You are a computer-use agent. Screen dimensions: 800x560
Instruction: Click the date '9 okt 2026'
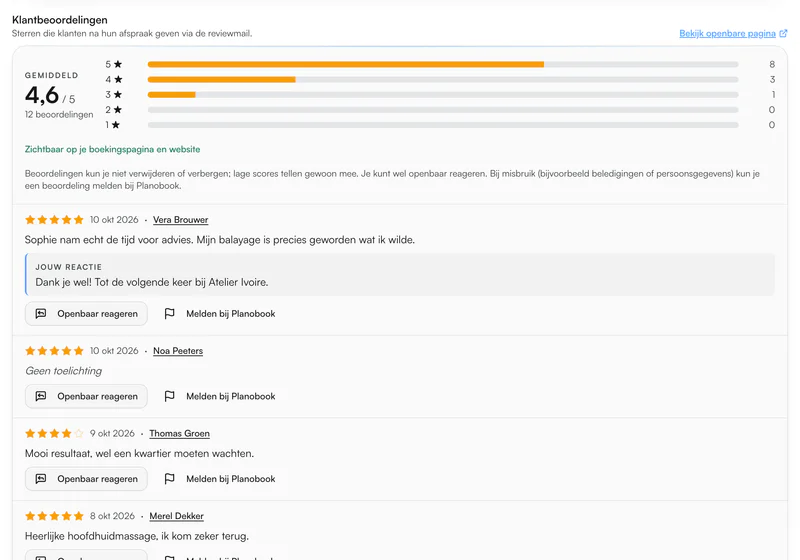[x=112, y=434]
